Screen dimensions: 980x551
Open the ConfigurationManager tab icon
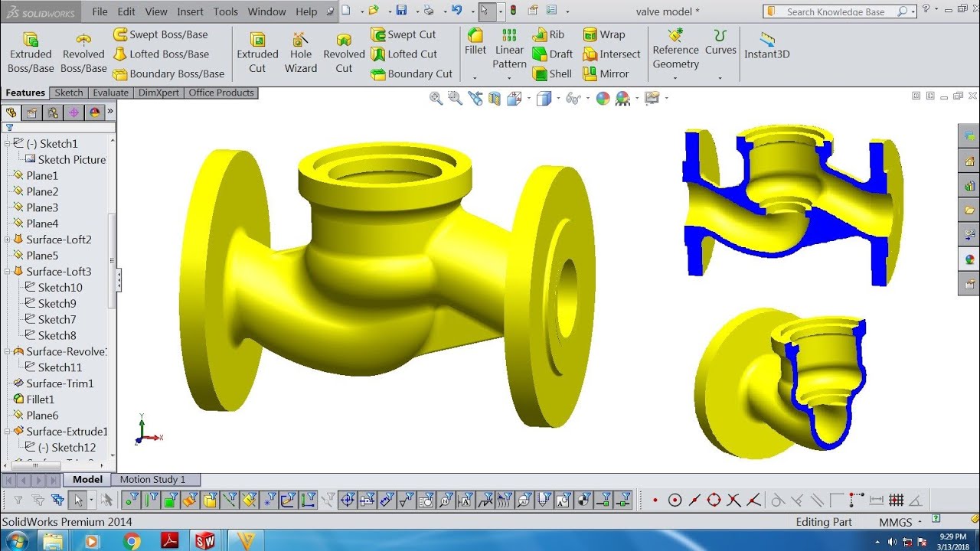(x=52, y=112)
